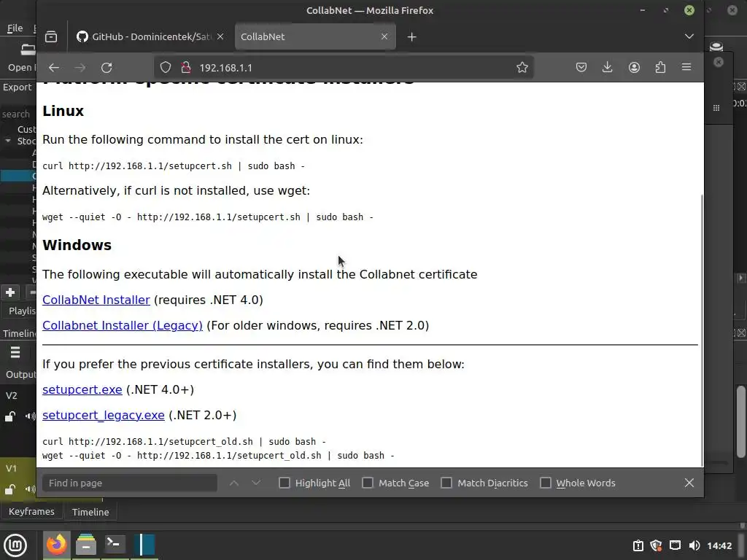747x560 pixels.
Task: Jump to next find result arrow
Action: pyautogui.click(x=256, y=483)
